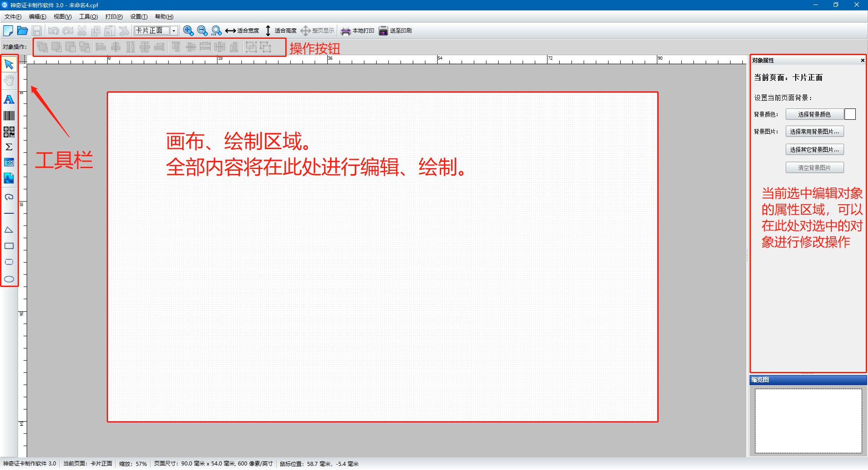868x470 pixels.
Task: Select the straight line tool
Action: 9,213
